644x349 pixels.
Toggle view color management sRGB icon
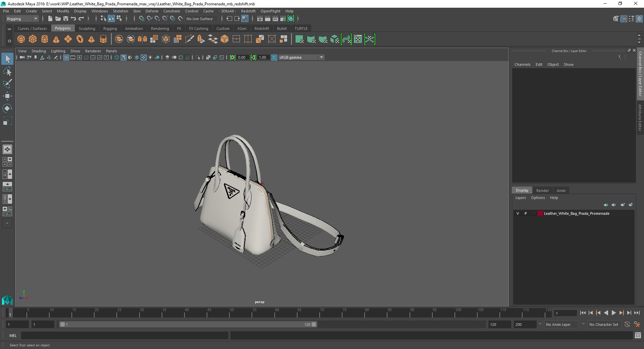tap(274, 57)
